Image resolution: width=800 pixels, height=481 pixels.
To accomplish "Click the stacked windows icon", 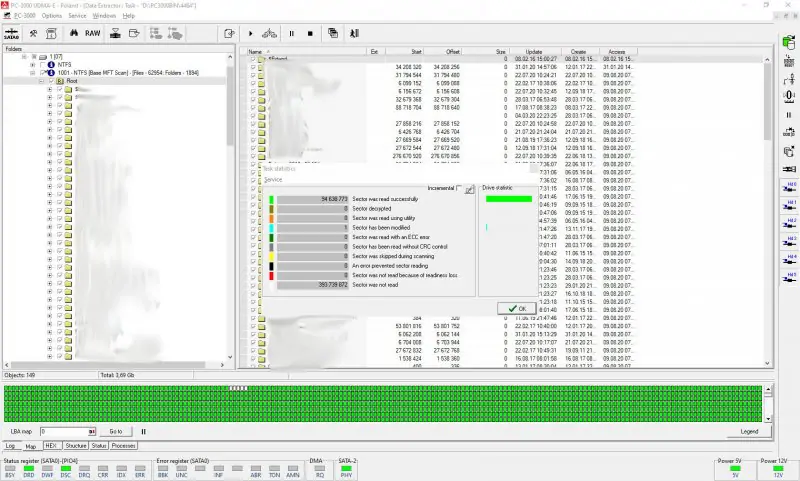I will pos(333,33).
